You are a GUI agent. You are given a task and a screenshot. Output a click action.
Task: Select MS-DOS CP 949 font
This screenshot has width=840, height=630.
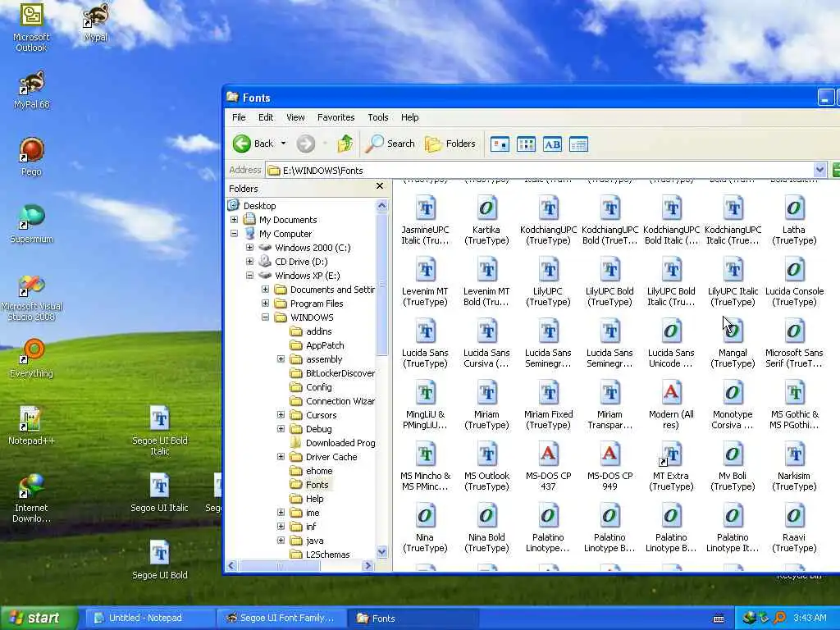(x=609, y=467)
